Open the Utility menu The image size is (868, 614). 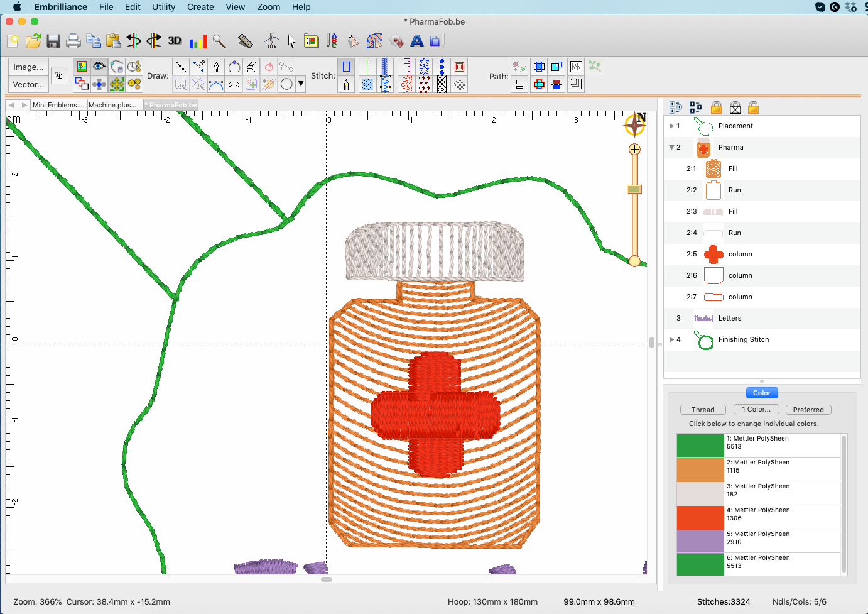pos(163,7)
